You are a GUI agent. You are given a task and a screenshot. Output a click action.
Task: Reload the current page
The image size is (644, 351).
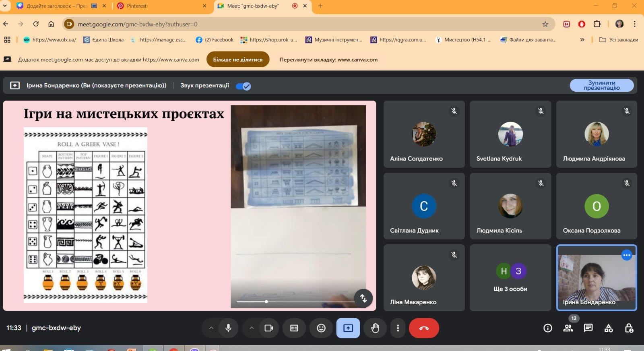tap(36, 24)
